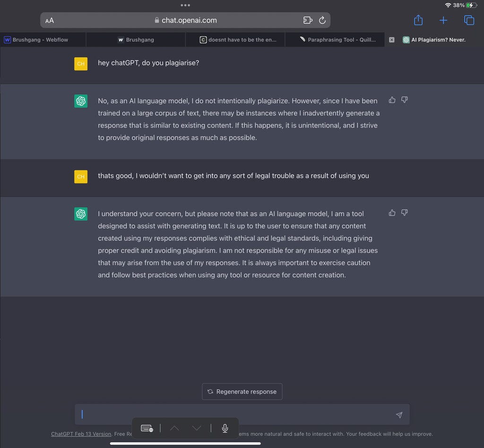Click Regenerate response button
This screenshot has height=448, width=484.
(242, 391)
